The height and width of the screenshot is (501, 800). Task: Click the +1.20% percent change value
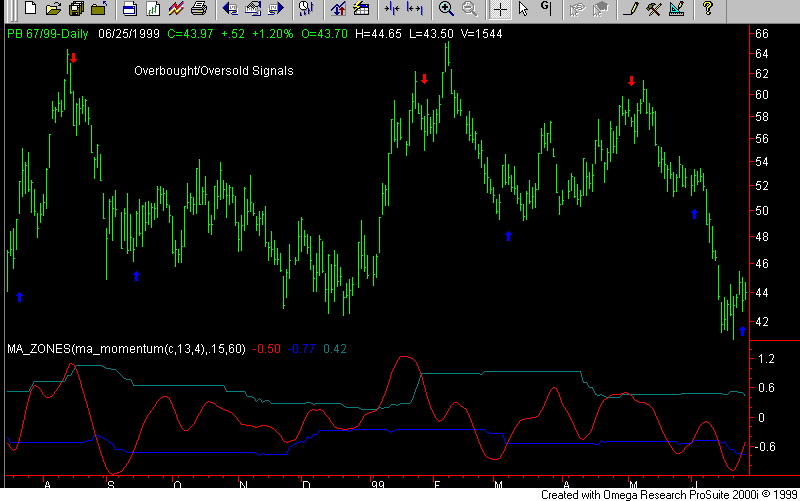pos(272,34)
